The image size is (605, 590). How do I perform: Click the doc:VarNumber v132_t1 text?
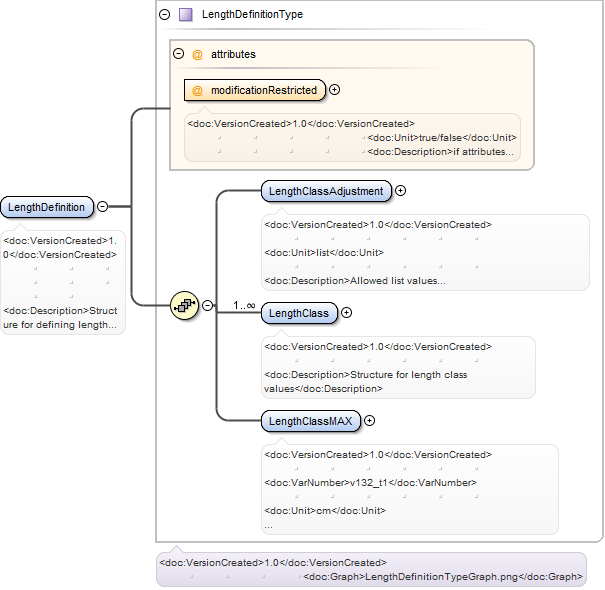pyautogui.click(x=370, y=483)
